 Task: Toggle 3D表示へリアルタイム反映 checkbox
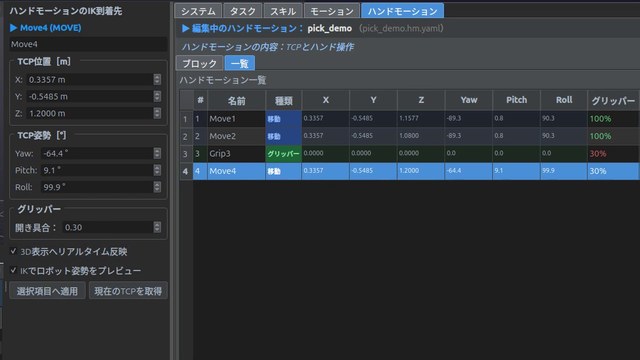13,251
